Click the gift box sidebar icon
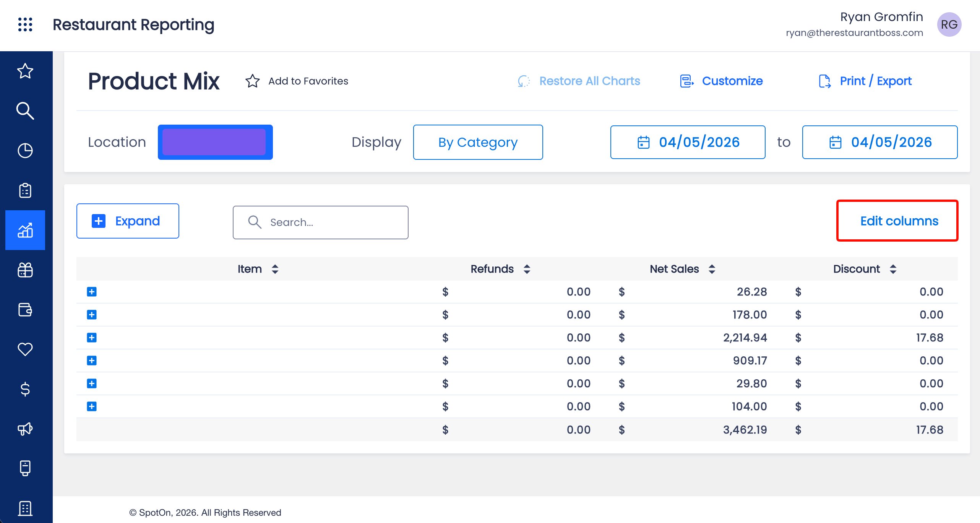Viewport: 980px width, 523px height. click(x=25, y=270)
